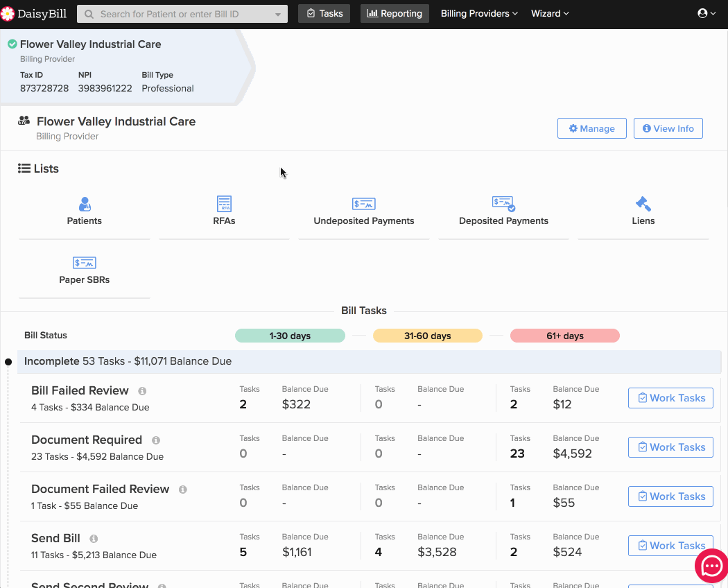Click the Bill Type value Professional
This screenshot has height=588, width=728.
point(168,88)
